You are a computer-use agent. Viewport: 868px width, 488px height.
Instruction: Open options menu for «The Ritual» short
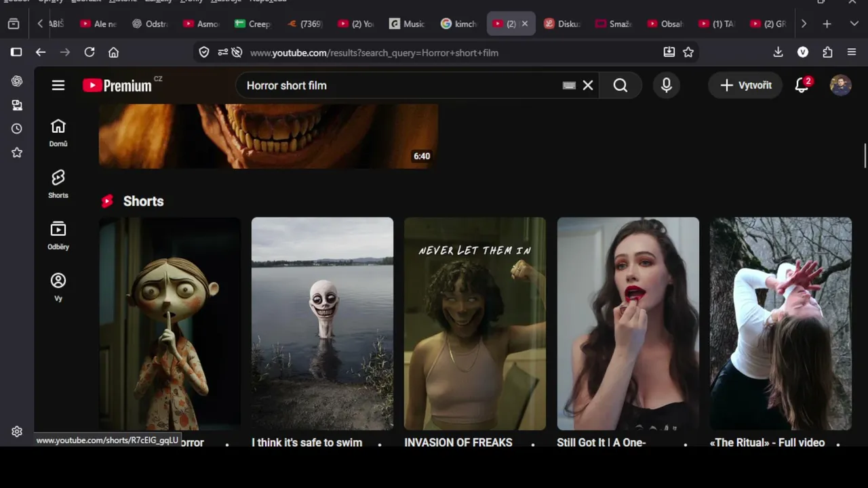click(838, 443)
